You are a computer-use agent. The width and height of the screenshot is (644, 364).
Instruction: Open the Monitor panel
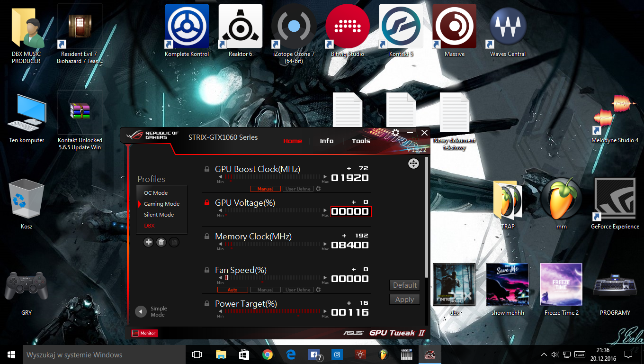[144, 333]
